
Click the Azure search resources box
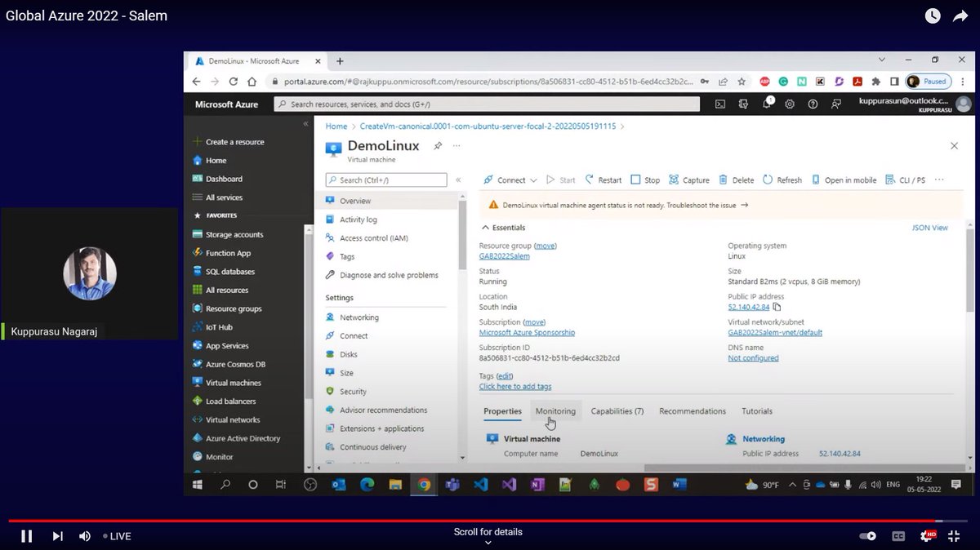pos(487,104)
